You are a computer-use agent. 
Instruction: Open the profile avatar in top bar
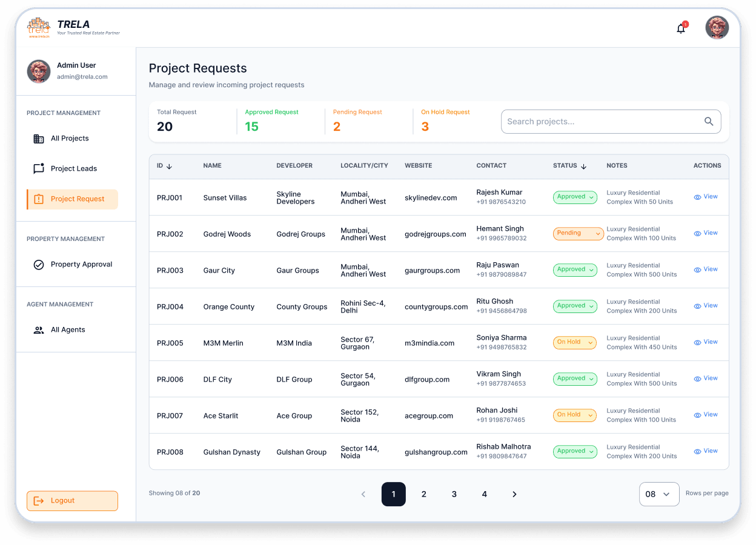tap(717, 28)
